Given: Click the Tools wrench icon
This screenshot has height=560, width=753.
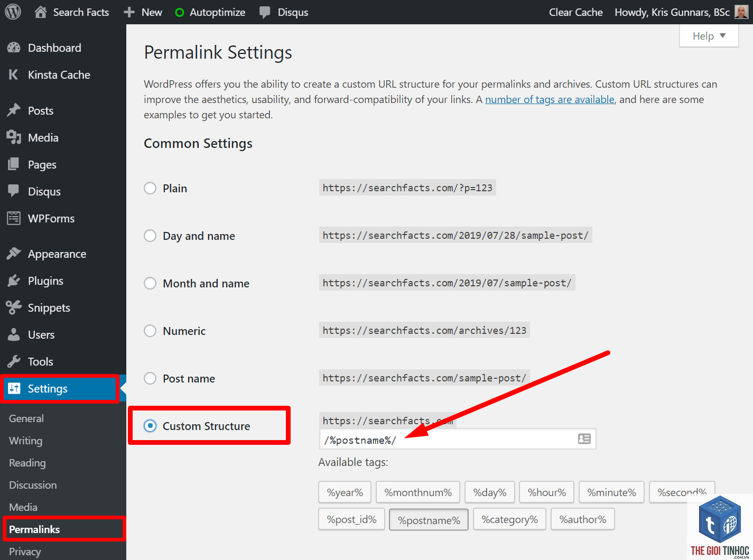Looking at the screenshot, I should (14, 361).
